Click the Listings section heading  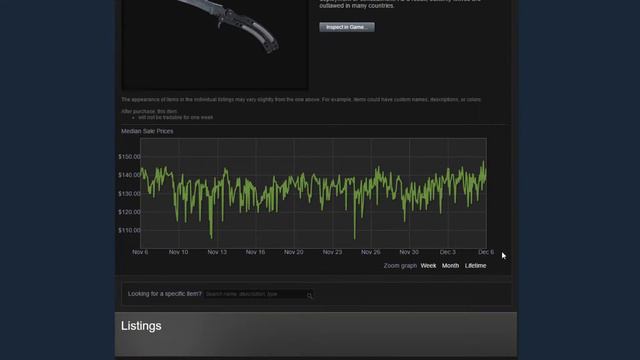click(141, 326)
